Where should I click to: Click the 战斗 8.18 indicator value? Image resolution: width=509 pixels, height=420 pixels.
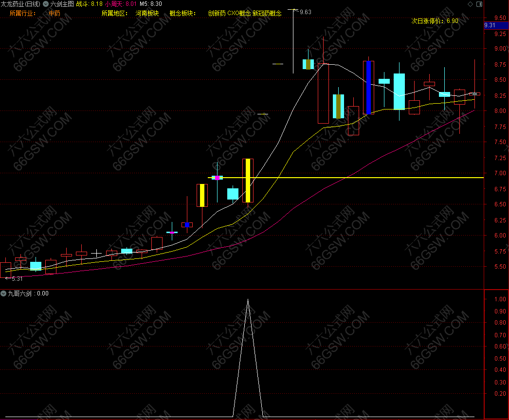tap(89, 3)
